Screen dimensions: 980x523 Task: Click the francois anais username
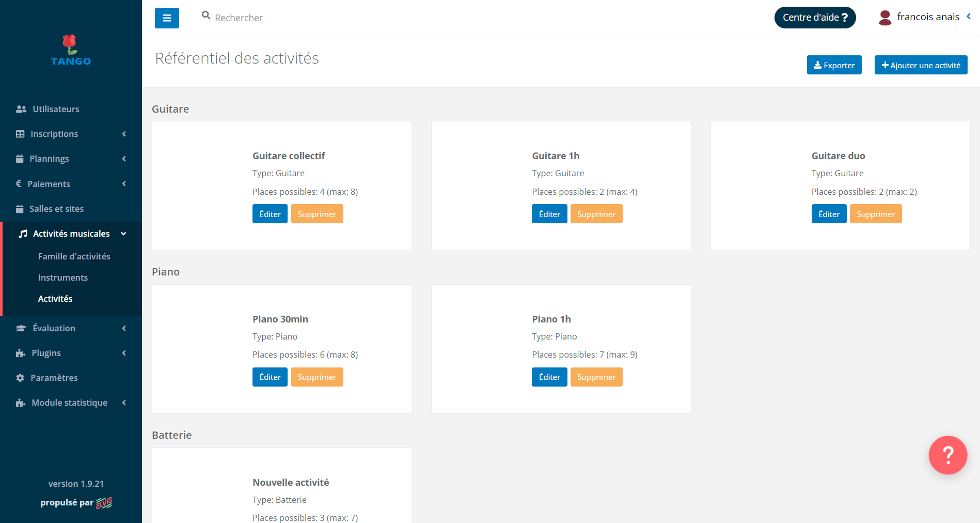(928, 17)
